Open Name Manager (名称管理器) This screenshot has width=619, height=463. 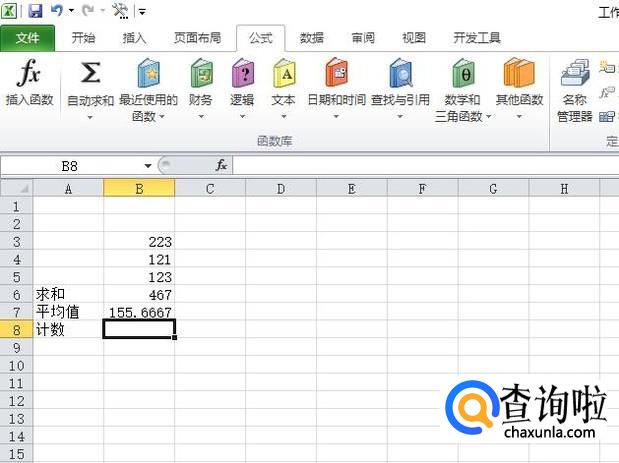click(575, 77)
